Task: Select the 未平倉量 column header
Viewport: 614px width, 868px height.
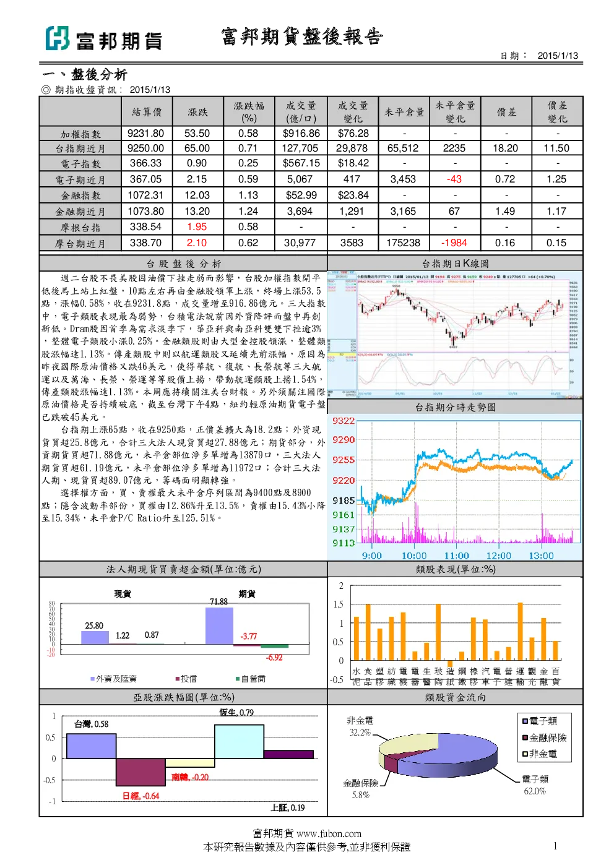Action: click(404, 112)
